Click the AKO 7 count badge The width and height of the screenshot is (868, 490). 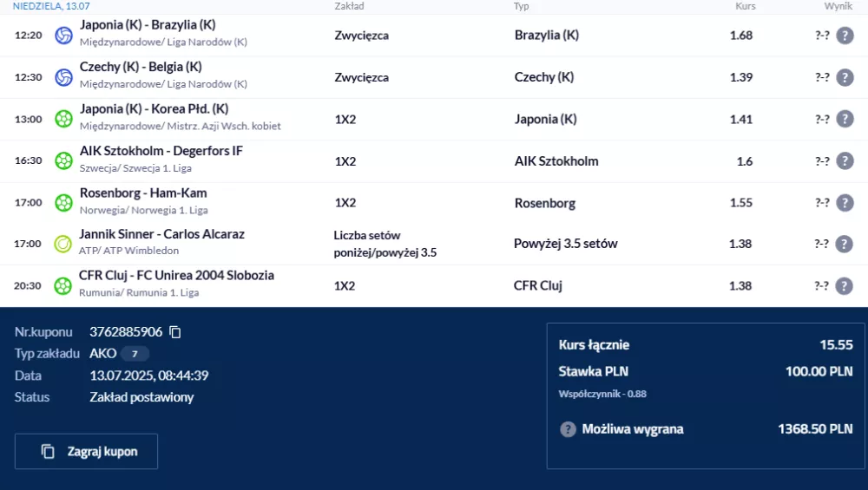(135, 353)
